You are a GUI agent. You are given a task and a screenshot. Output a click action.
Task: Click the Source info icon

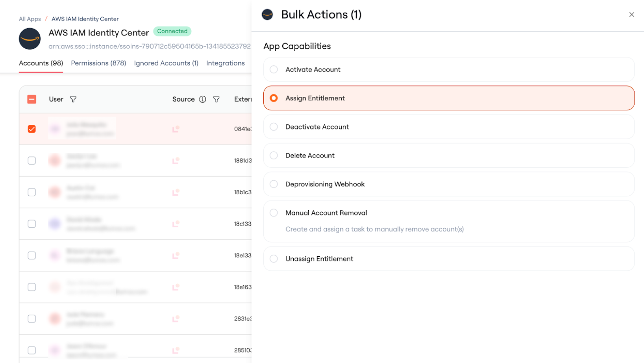click(x=203, y=99)
